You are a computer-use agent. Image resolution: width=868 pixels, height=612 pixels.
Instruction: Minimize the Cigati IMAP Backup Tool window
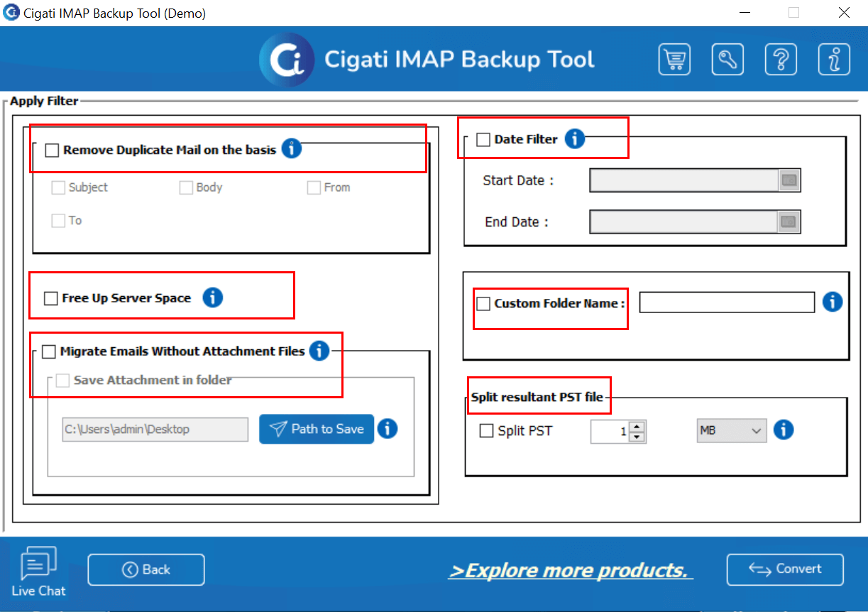pos(745,13)
